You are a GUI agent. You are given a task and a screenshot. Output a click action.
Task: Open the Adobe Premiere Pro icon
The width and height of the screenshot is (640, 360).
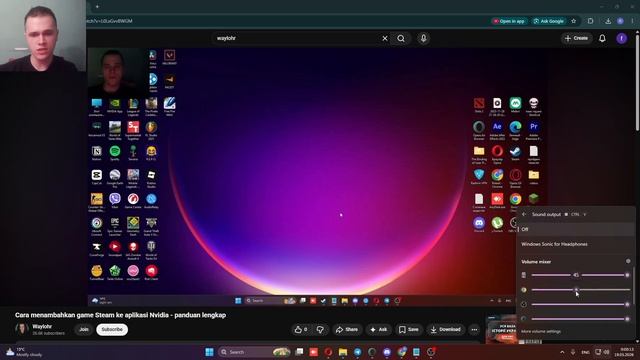[533, 130]
